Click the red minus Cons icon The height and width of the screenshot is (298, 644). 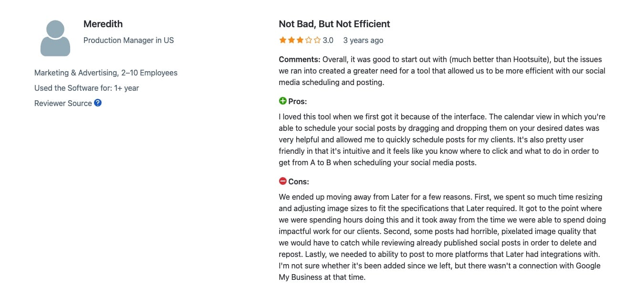[283, 181]
